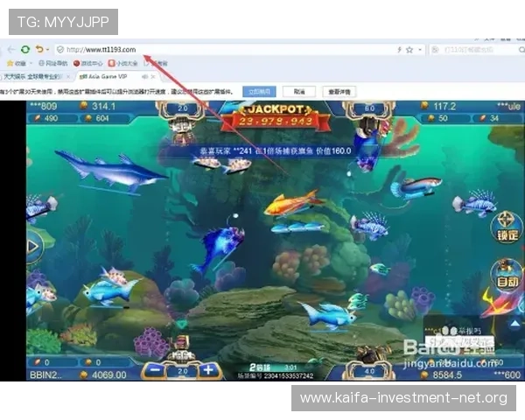Shoot the blue anglerfish with the lantern
Image resolution: width=525 pixels, height=420 pixels.
[x=218, y=247]
